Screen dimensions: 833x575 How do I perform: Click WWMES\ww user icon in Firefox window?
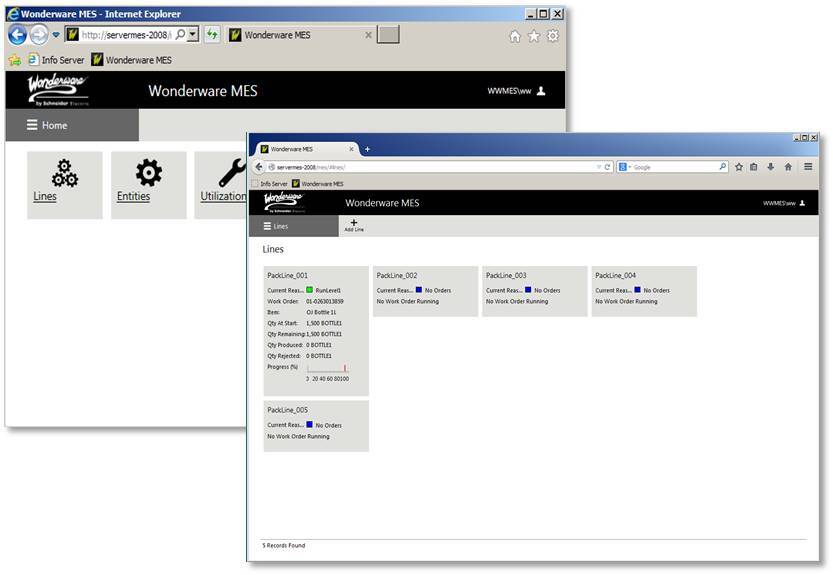[x=802, y=203]
